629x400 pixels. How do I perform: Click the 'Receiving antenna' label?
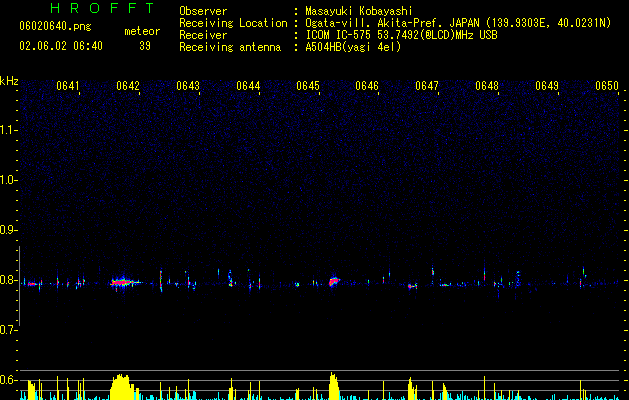point(230,47)
